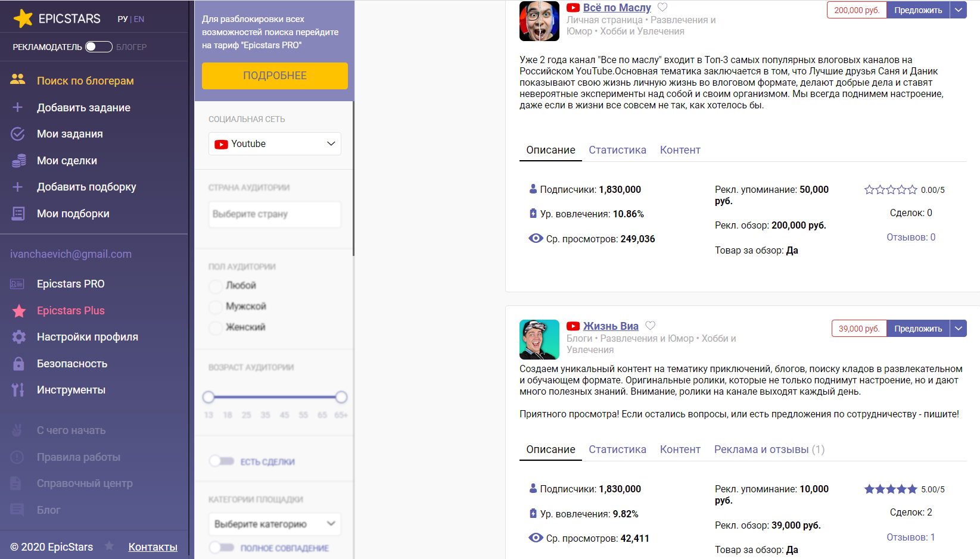Click the EpicStars star logo icon
The height and width of the screenshot is (559, 980).
click(23, 18)
